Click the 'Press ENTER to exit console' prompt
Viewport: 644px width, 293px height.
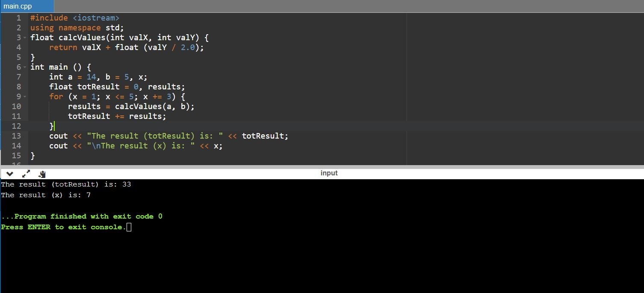tap(63, 227)
